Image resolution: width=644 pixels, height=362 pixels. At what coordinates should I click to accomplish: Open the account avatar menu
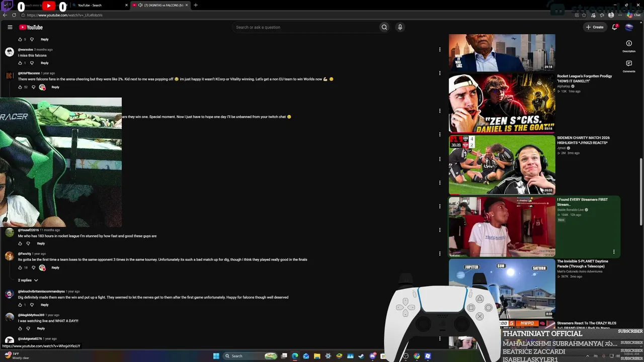(x=629, y=27)
